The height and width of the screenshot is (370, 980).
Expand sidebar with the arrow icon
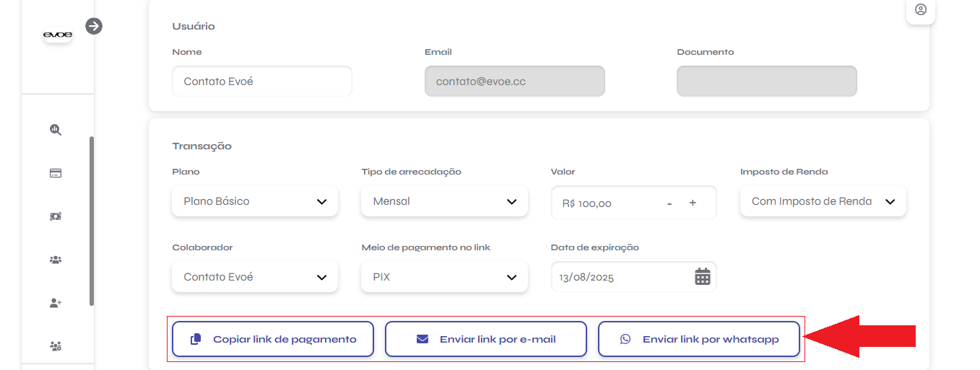(x=94, y=26)
